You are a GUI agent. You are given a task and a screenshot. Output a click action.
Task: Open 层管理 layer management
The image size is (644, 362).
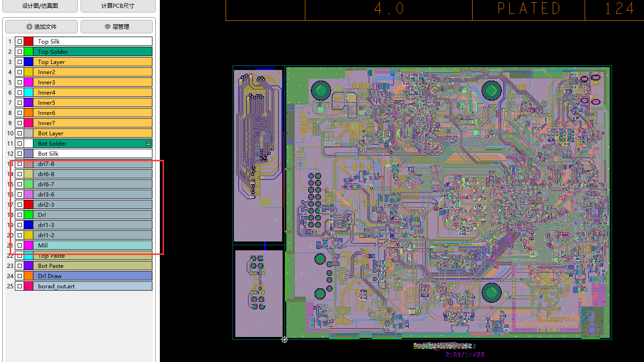[x=117, y=27]
